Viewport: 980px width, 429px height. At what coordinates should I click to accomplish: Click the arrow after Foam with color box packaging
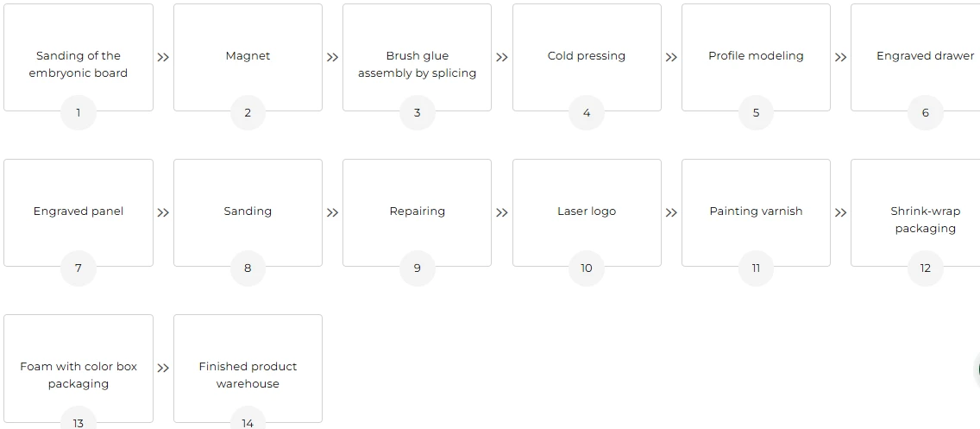[163, 368]
